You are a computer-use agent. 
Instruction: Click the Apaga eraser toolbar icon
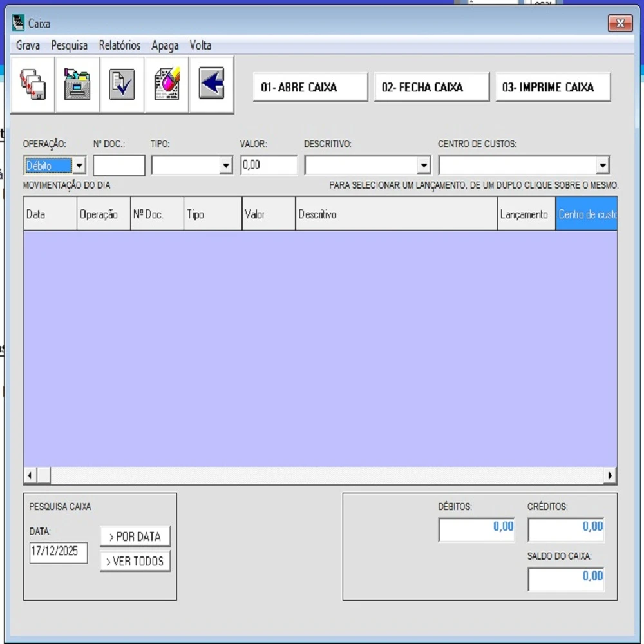point(167,85)
